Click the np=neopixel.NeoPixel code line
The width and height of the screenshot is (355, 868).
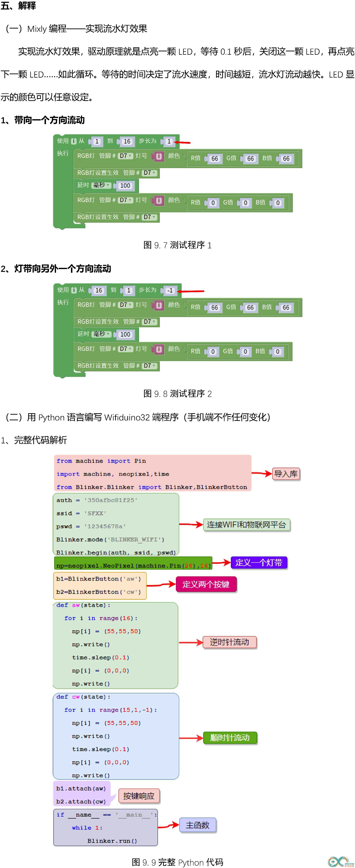click(x=134, y=566)
